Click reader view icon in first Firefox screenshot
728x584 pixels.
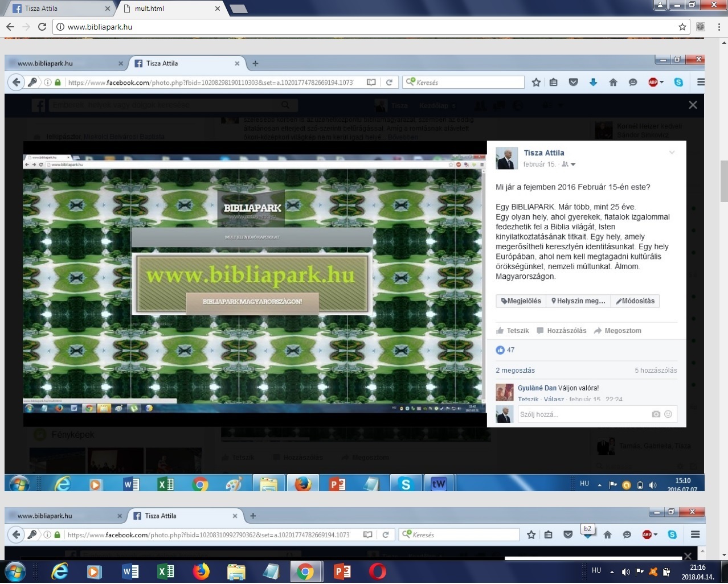[x=371, y=83]
